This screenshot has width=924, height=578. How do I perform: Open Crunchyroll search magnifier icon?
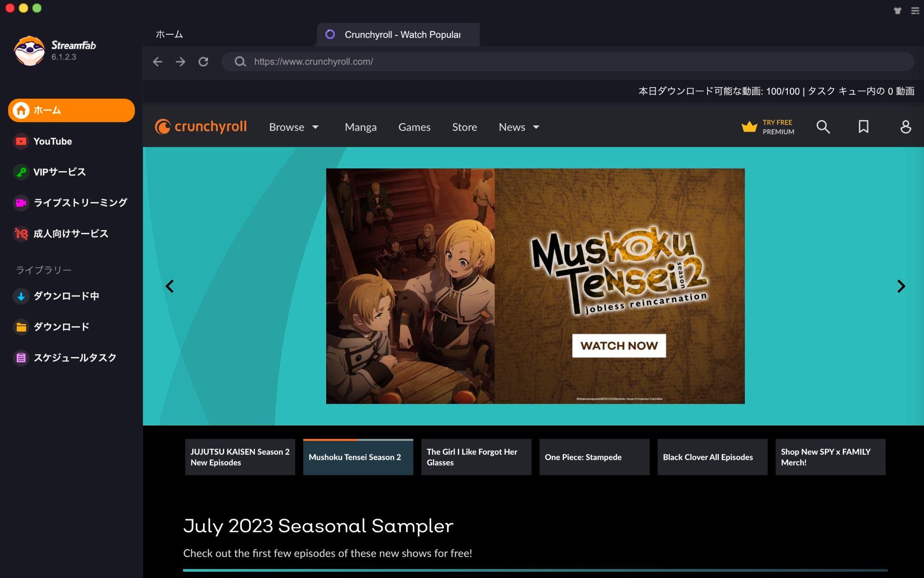[x=823, y=127]
